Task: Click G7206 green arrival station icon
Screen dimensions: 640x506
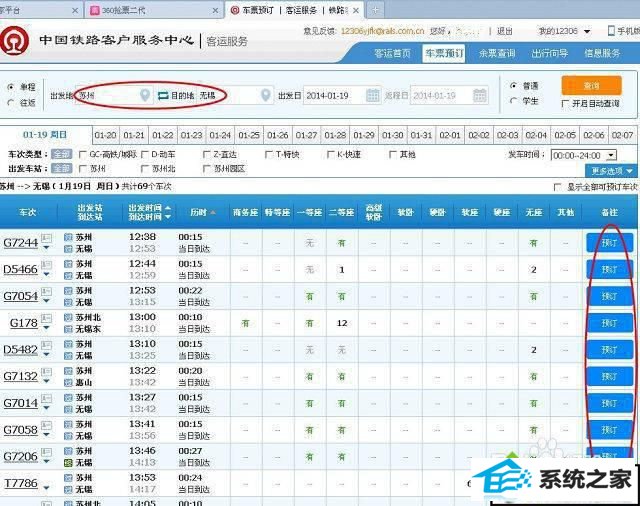Action: (x=68, y=463)
